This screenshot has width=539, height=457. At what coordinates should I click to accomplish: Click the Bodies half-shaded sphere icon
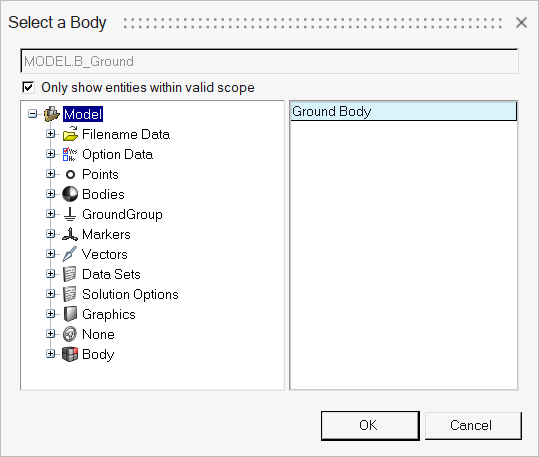70,194
